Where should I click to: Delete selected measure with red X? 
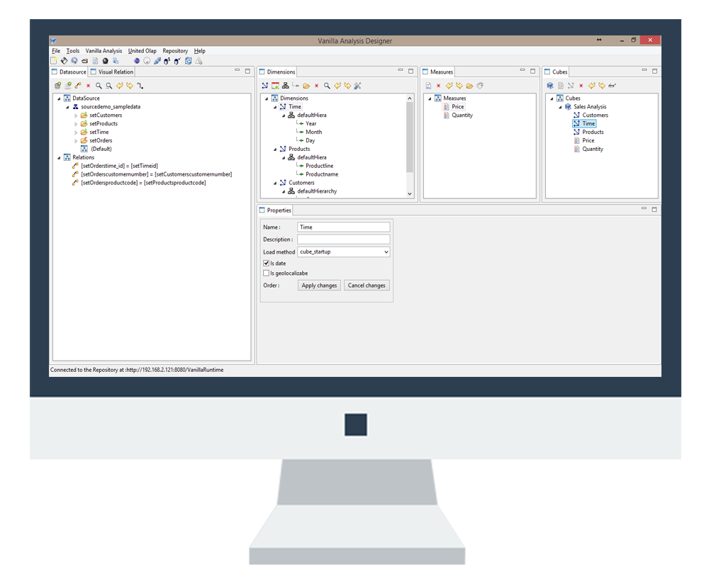point(438,86)
